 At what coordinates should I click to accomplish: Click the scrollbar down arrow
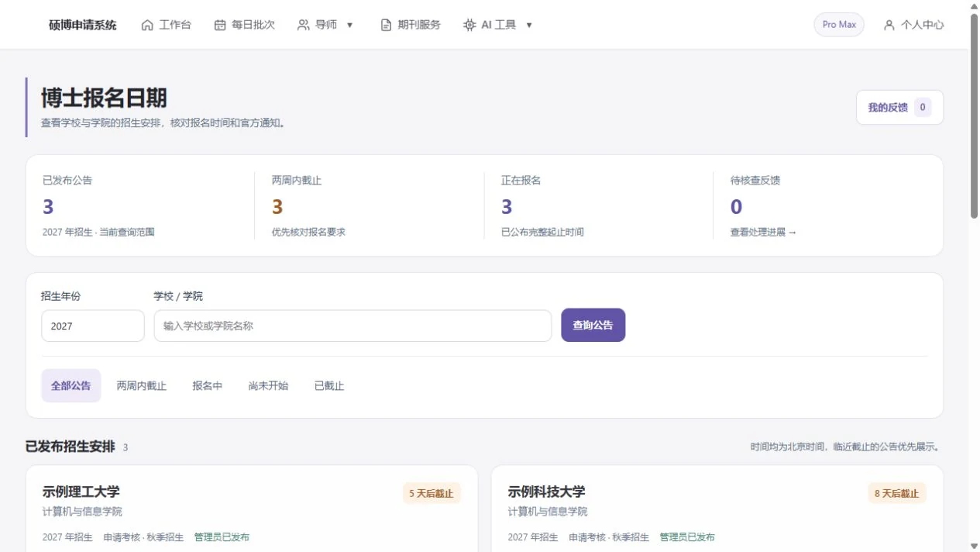(974, 546)
